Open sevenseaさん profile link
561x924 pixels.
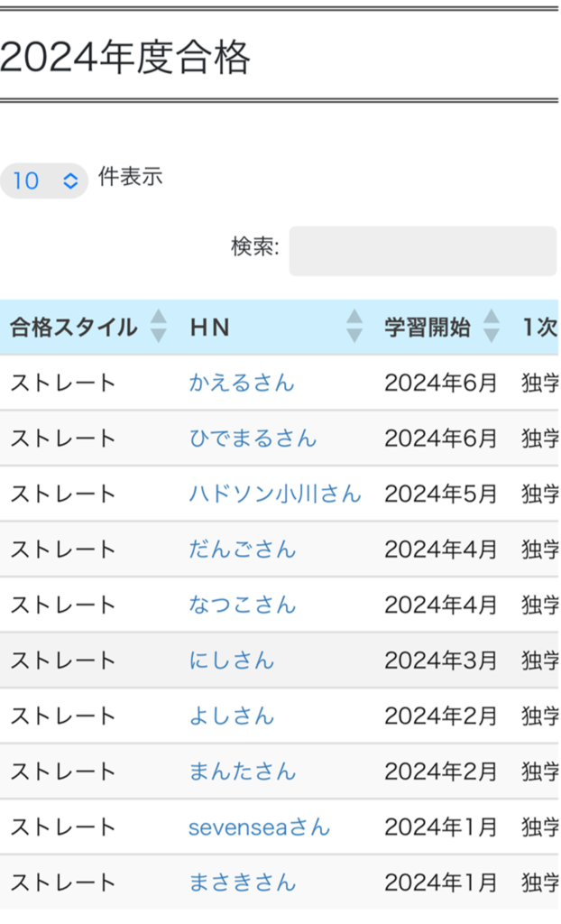[x=259, y=827]
